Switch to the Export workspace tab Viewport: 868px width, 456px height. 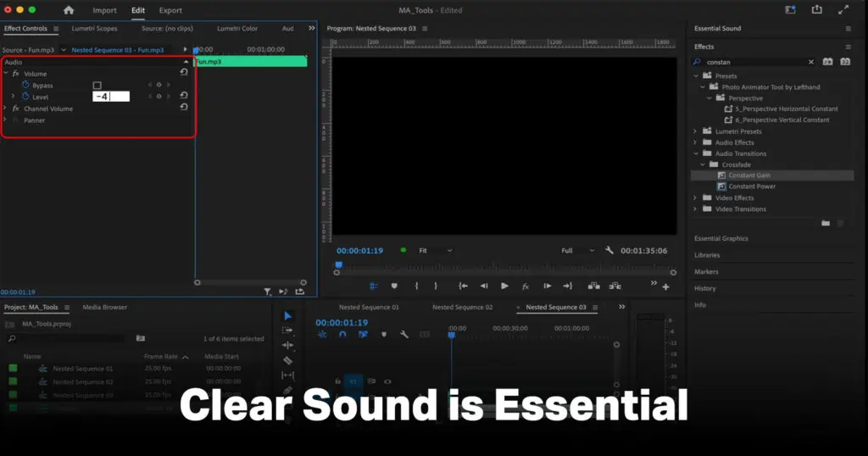pyautogui.click(x=170, y=10)
